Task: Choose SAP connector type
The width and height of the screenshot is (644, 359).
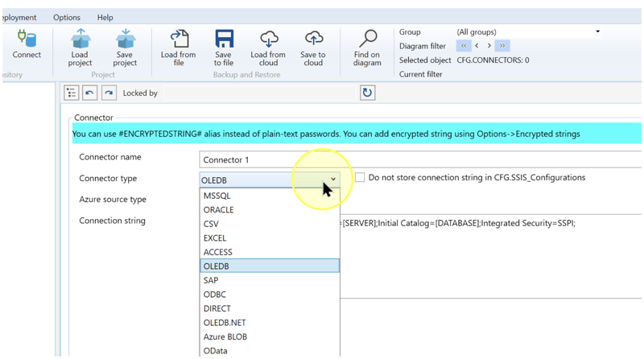Action: pyautogui.click(x=270, y=281)
